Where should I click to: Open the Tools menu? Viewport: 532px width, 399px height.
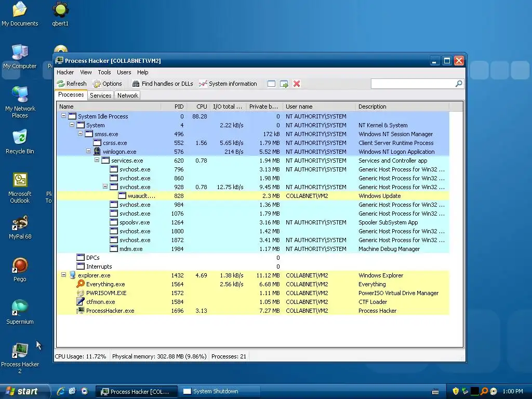104,72
